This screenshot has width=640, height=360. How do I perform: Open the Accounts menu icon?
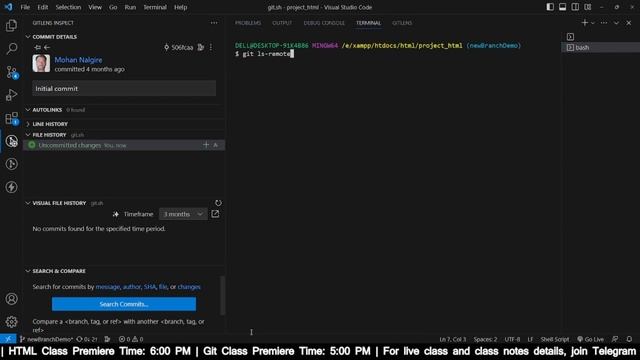click(11, 299)
